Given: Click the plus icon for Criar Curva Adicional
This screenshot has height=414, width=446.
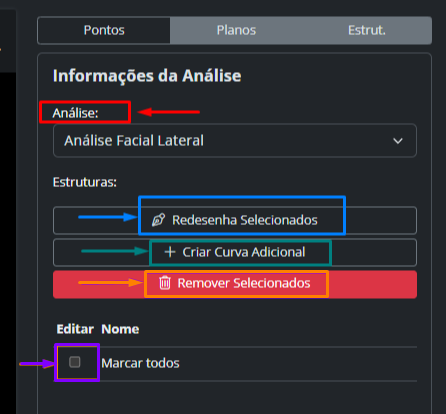Looking at the screenshot, I should click(170, 252).
